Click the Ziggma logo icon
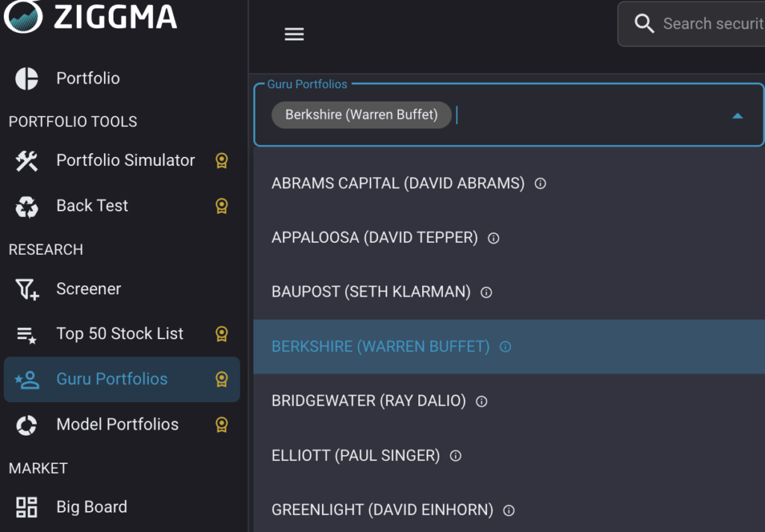The image size is (765, 532). tap(23, 16)
